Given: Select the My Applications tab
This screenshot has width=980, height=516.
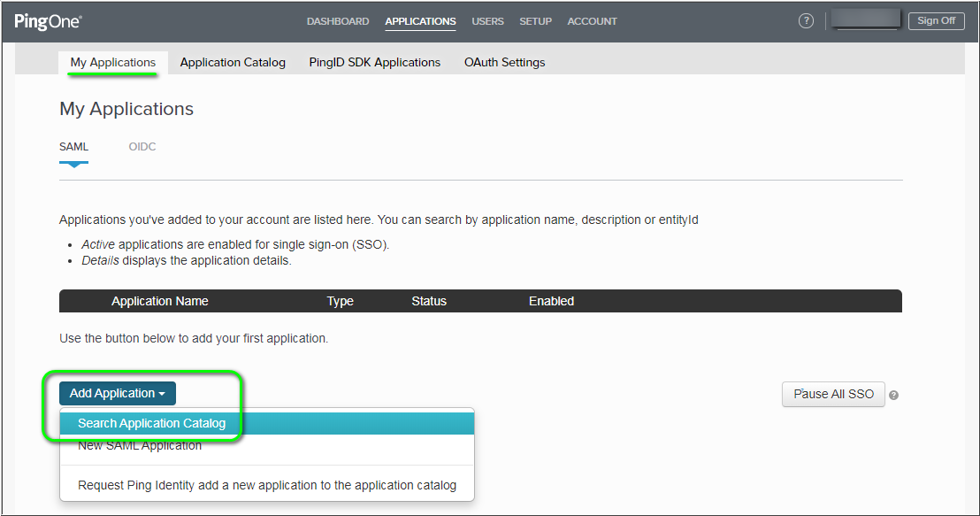Looking at the screenshot, I should 113,62.
